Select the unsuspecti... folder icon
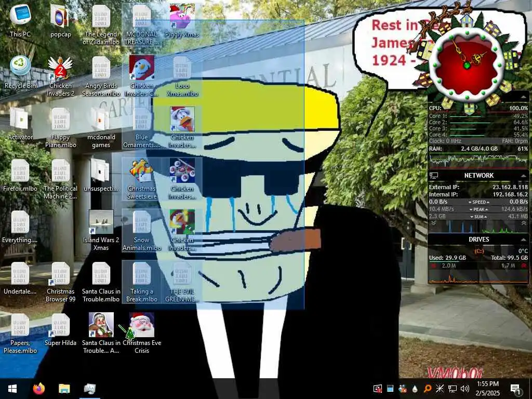 click(x=101, y=175)
